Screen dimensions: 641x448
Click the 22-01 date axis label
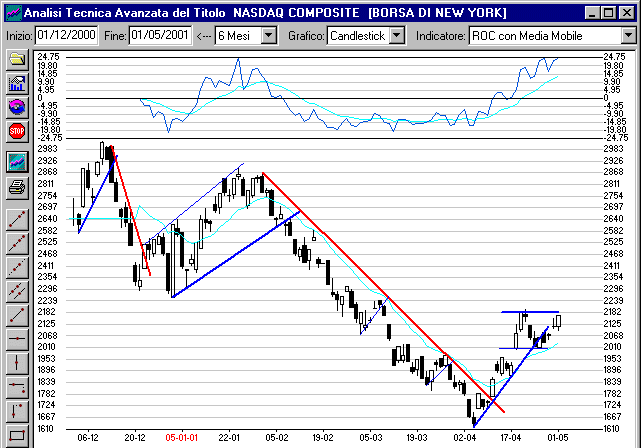[229, 438]
